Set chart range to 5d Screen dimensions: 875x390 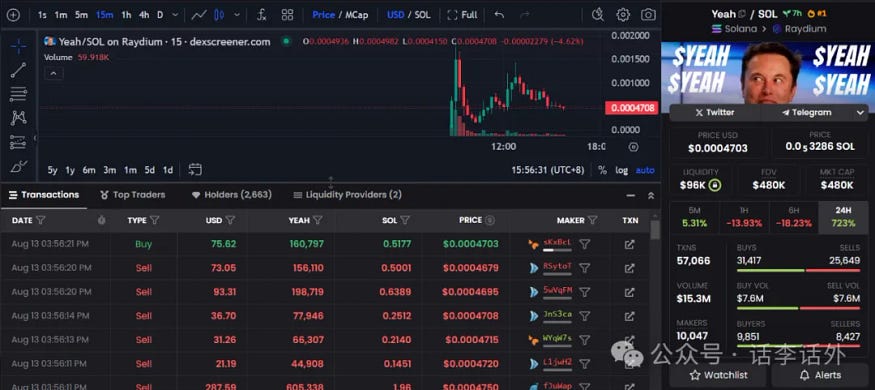click(150, 170)
